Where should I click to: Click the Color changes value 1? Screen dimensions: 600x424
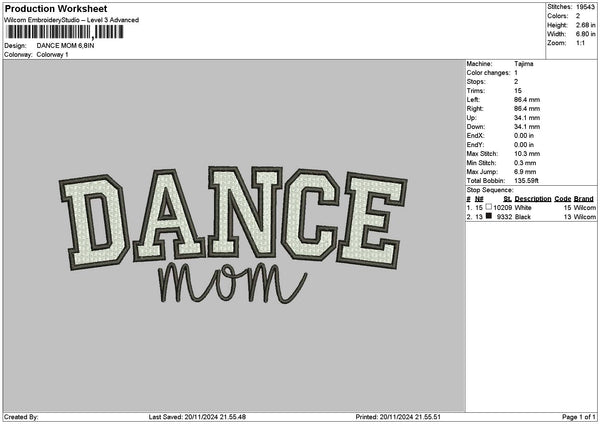click(516, 73)
